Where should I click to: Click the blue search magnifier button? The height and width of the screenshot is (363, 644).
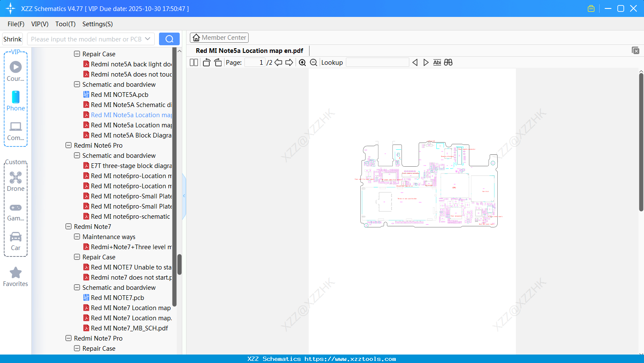169,39
